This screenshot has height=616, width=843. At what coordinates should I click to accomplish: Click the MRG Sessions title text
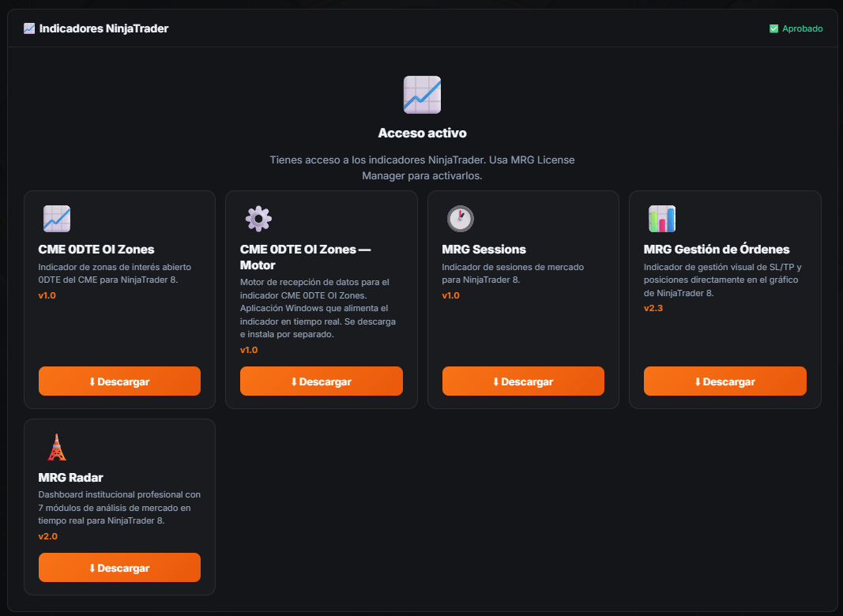coord(484,250)
